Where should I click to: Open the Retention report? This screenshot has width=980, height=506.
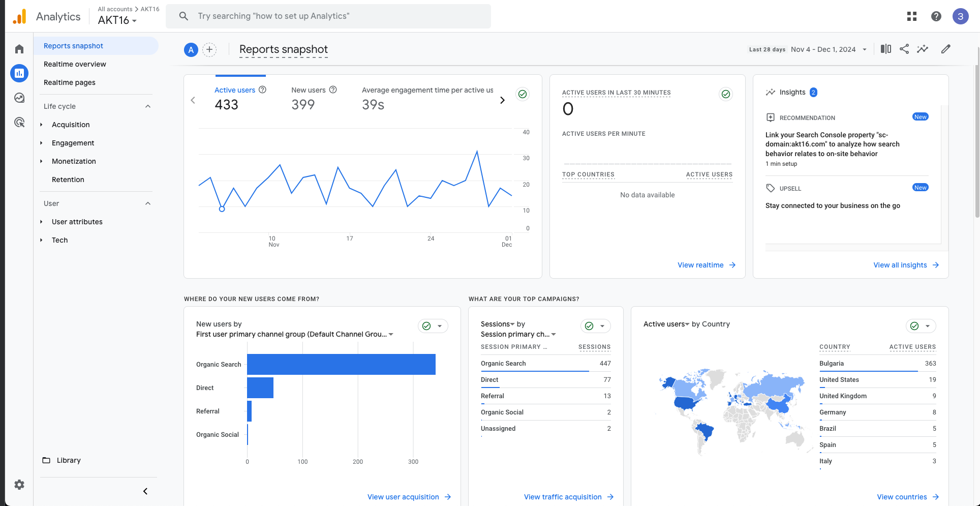(x=68, y=180)
